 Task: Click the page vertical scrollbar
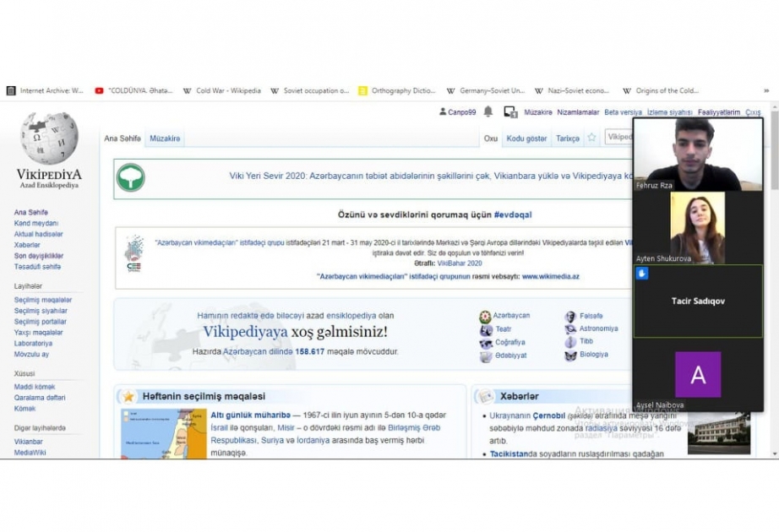click(775, 150)
